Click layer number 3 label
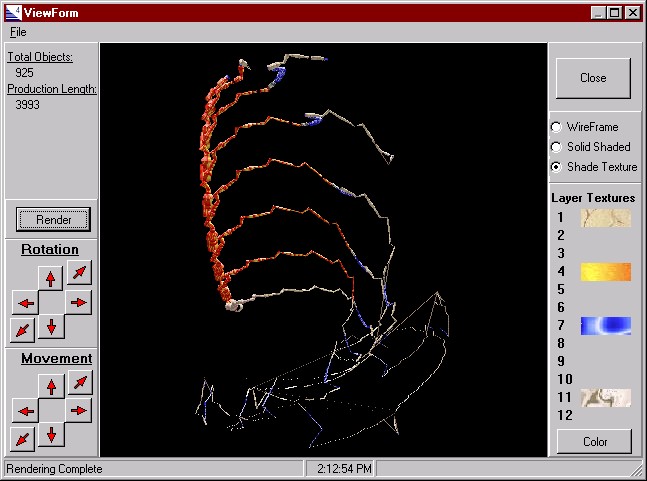Screen dimensions: 647x481 [x=561, y=253]
